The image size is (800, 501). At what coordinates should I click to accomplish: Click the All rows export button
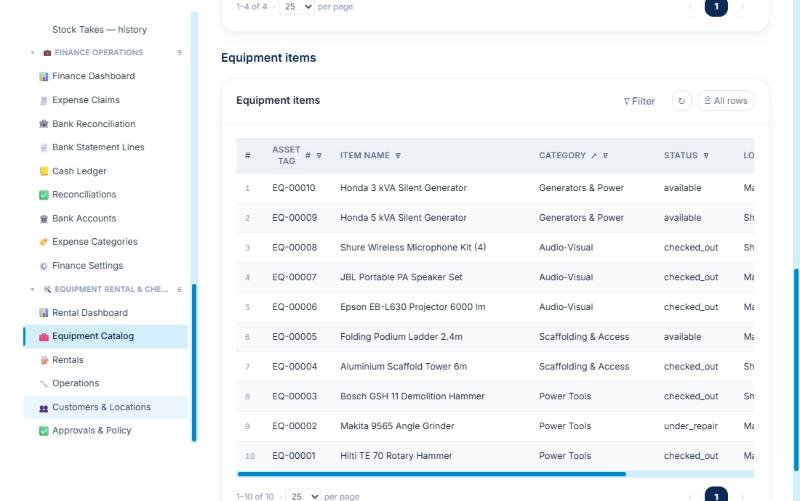(x=726, y=101)
